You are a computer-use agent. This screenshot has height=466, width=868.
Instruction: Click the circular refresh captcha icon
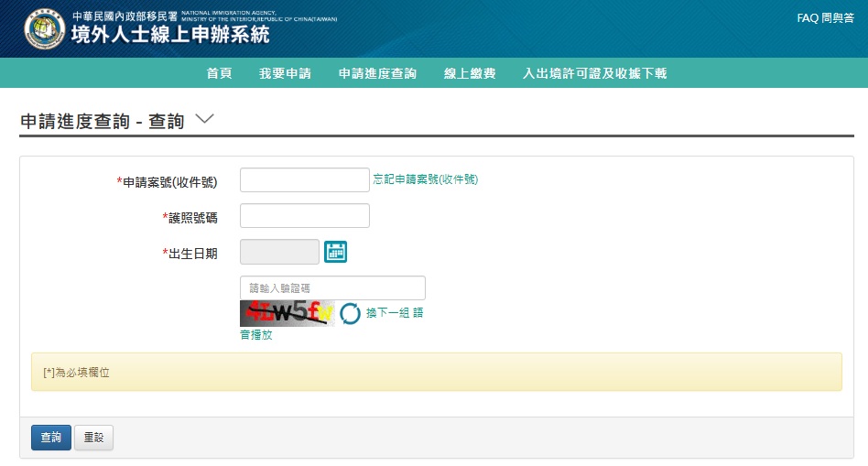pyautogui.click(x=351, y=314)
